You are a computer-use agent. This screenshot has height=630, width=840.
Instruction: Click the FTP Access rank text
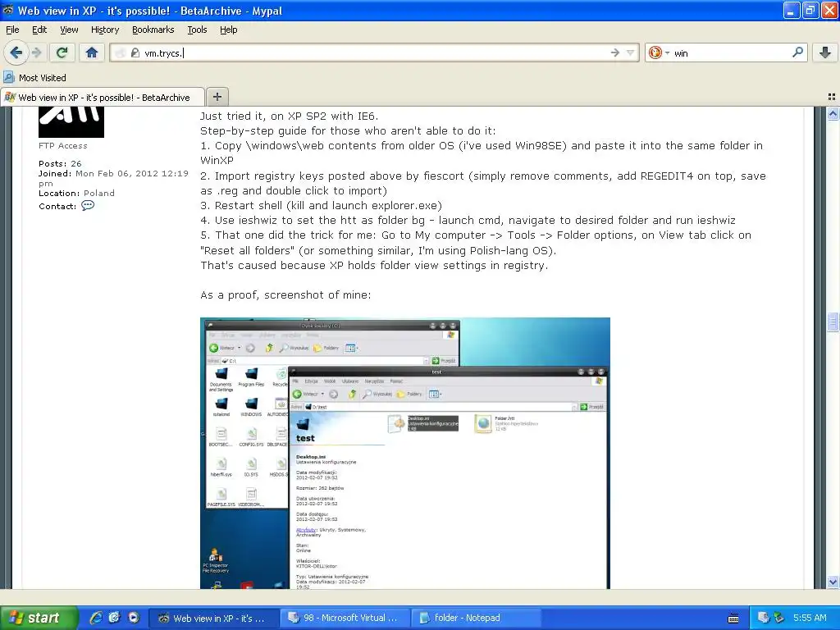click(62, 146)
